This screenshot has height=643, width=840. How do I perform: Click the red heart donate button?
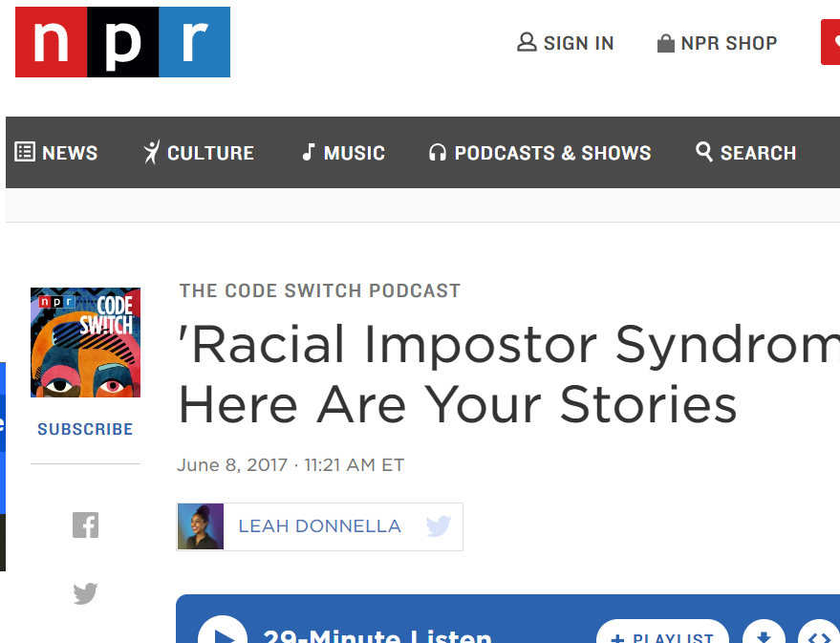point(830,42)
